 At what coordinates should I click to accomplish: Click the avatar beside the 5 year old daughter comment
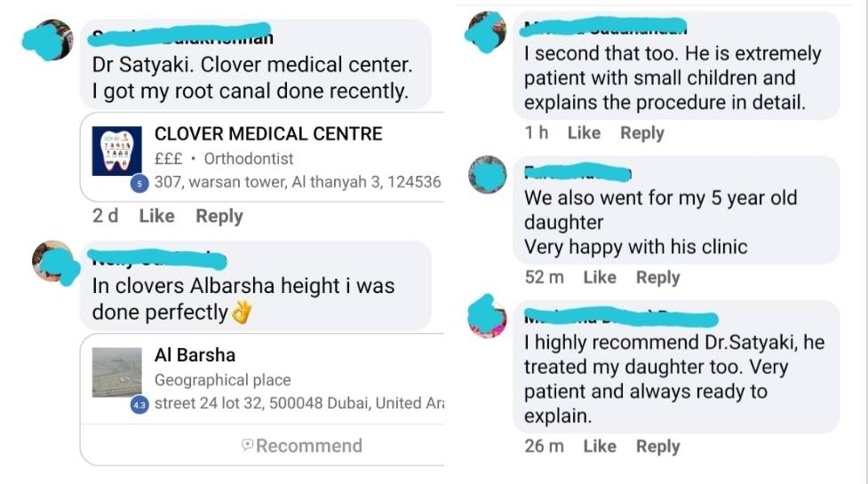point(488,175)
